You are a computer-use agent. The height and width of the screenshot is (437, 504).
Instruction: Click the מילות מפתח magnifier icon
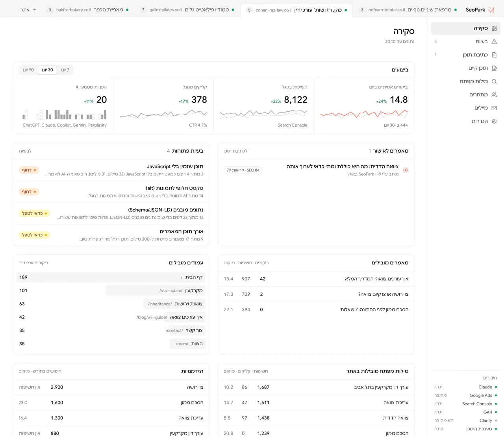pyautogui.click(x=494, y=81)
